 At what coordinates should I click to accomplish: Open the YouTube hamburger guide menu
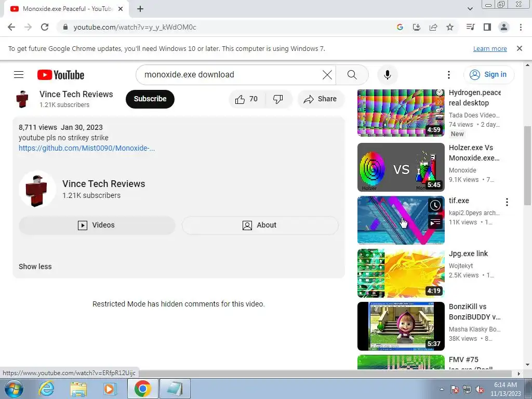click(x=19, y=75)
